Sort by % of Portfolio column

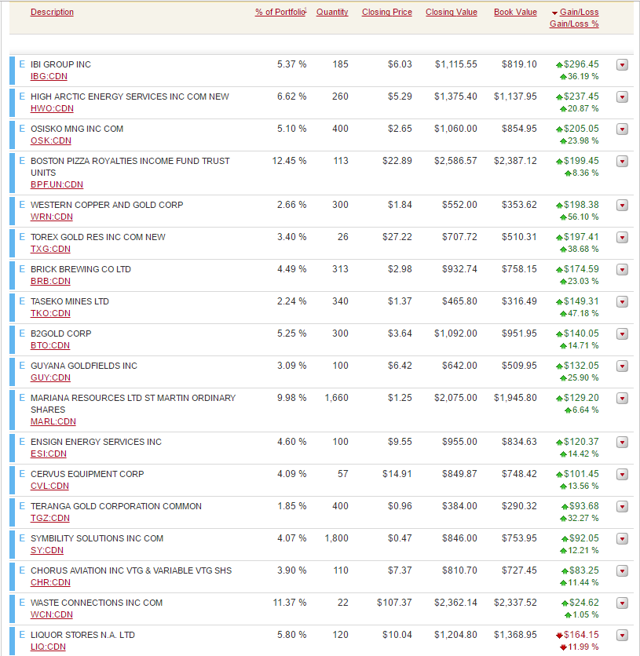pos(281,12)
